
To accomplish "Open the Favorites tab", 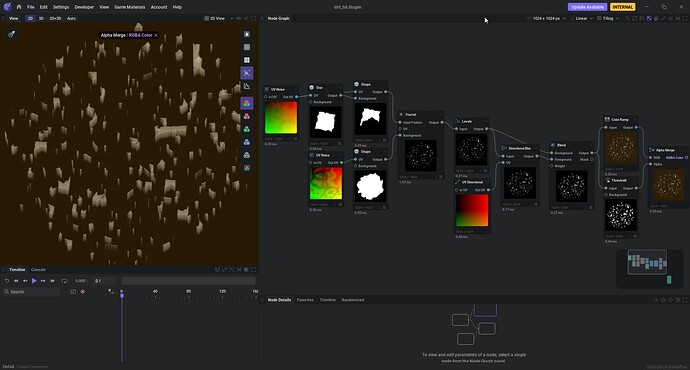I will pos(305,300).
